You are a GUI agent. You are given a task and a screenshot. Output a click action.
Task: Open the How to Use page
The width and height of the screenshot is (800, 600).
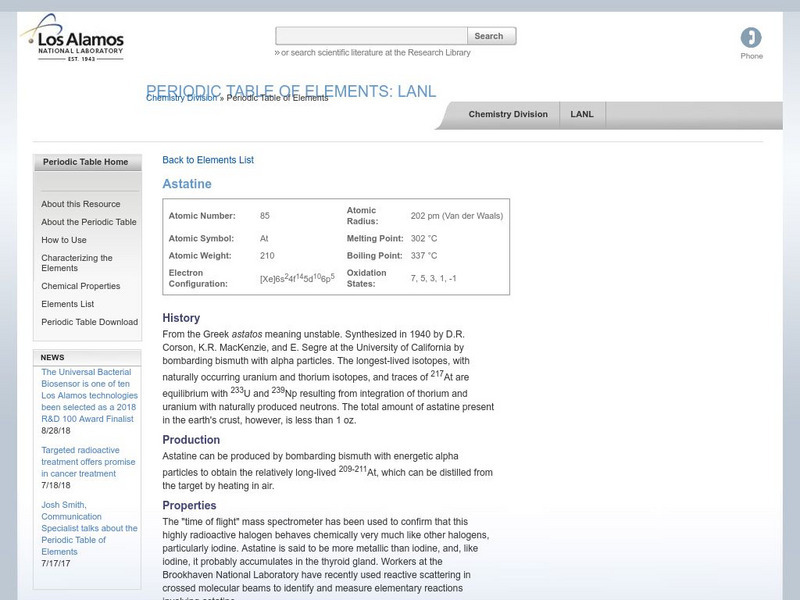64,240
